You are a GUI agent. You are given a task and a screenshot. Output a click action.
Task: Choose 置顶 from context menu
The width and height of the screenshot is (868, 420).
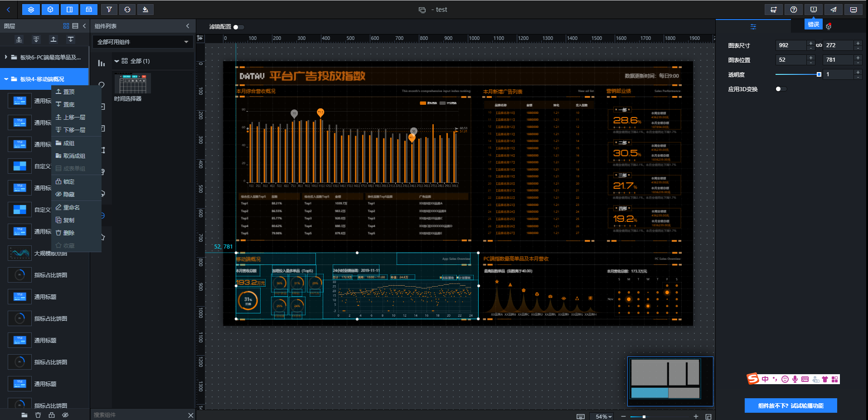(x=76, y=92)
